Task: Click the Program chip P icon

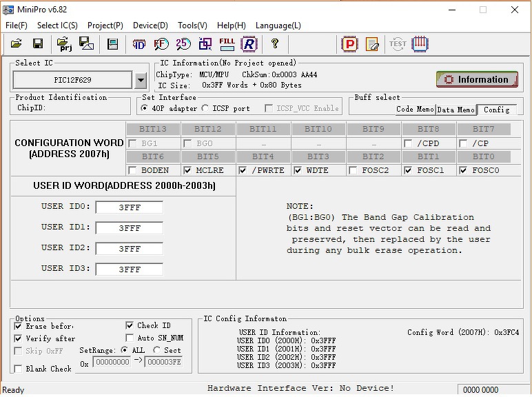Action: click(x=350, y=44)
